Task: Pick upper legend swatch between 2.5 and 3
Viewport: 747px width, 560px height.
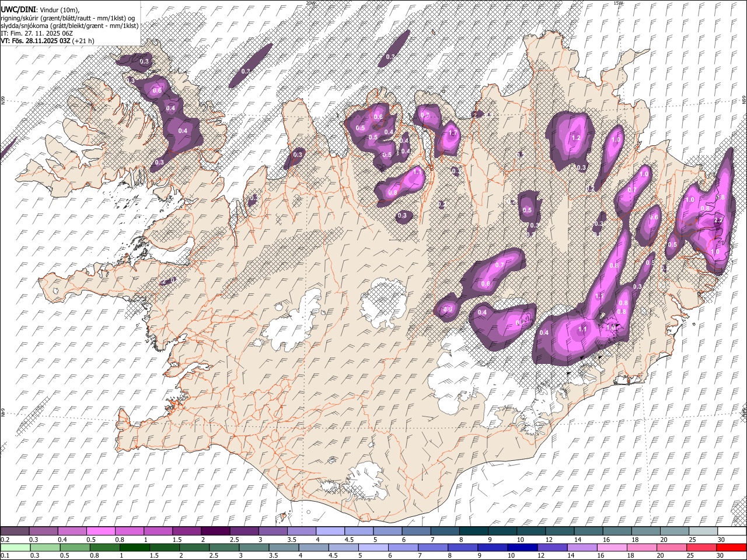Action: (x=243, y=531)
